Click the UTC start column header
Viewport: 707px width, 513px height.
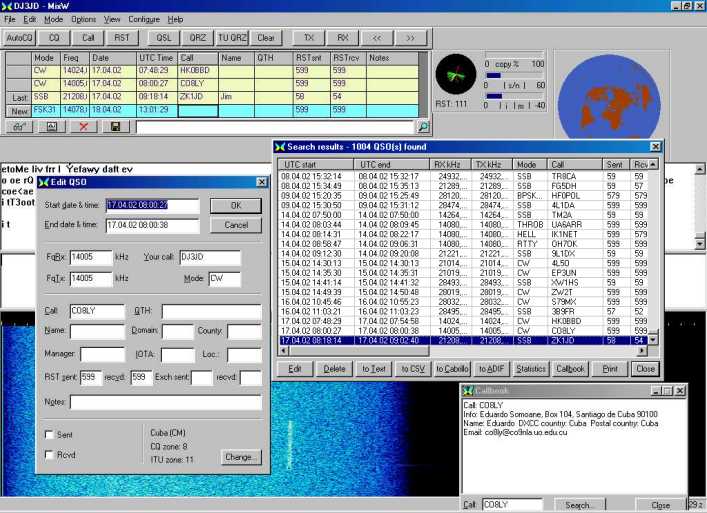coord(316,165)
